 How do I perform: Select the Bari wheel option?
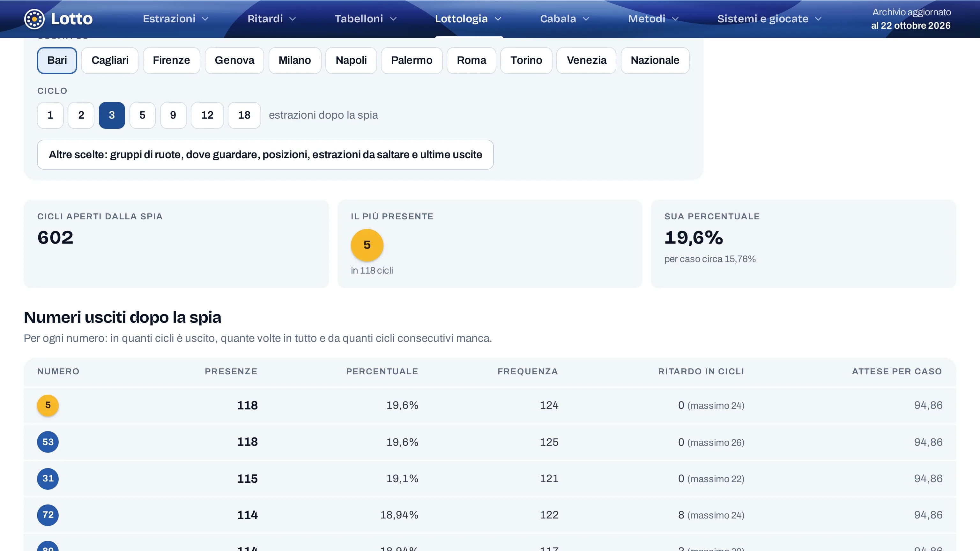tap(57, 61)
